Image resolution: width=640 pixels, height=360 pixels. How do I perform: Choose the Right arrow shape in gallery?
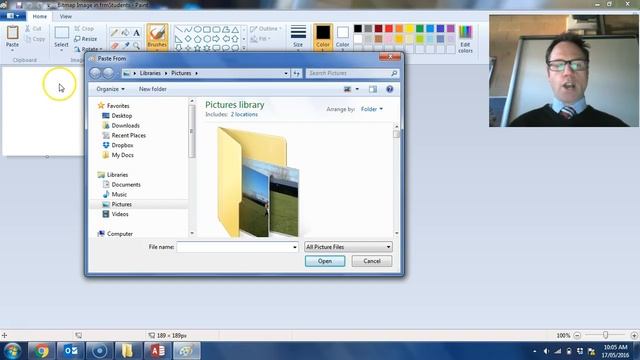pos(216,39)
